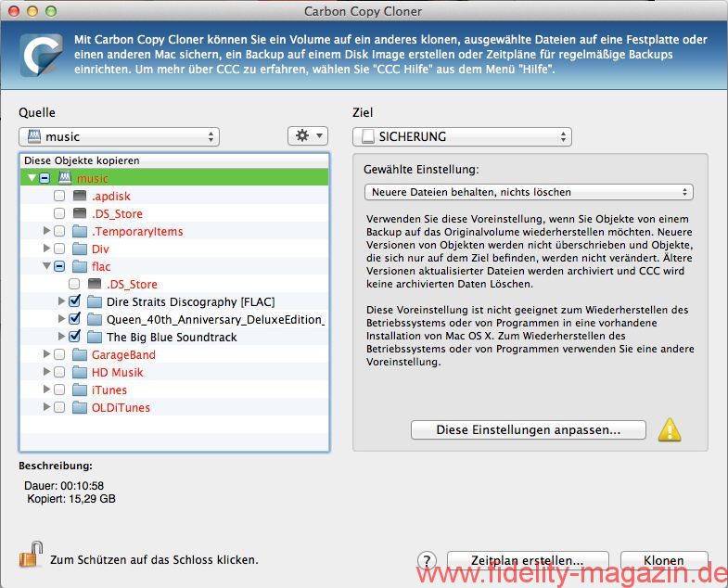Uncheck Dire Straits Discography [FLAC] checkbox
The height and width of the screenshot is (588, 728).
(75, 302)
